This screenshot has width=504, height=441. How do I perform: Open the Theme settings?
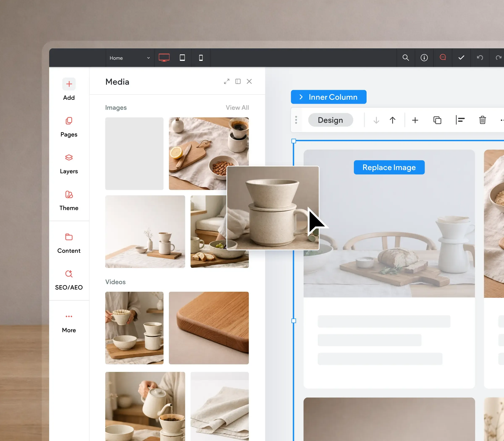[x=69, y=201]
